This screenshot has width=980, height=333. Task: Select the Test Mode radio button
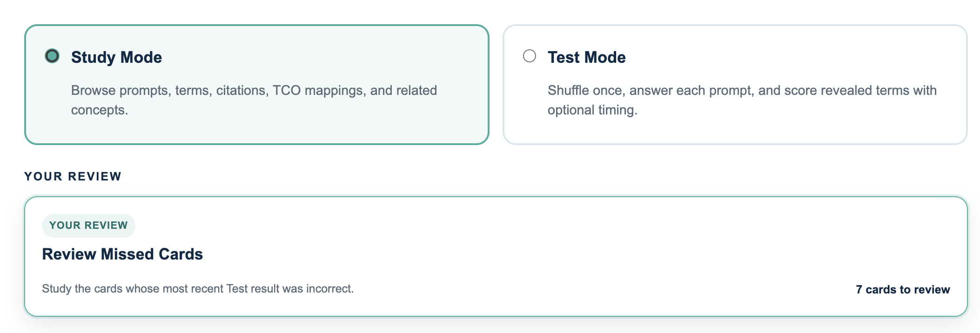[530, 56]
